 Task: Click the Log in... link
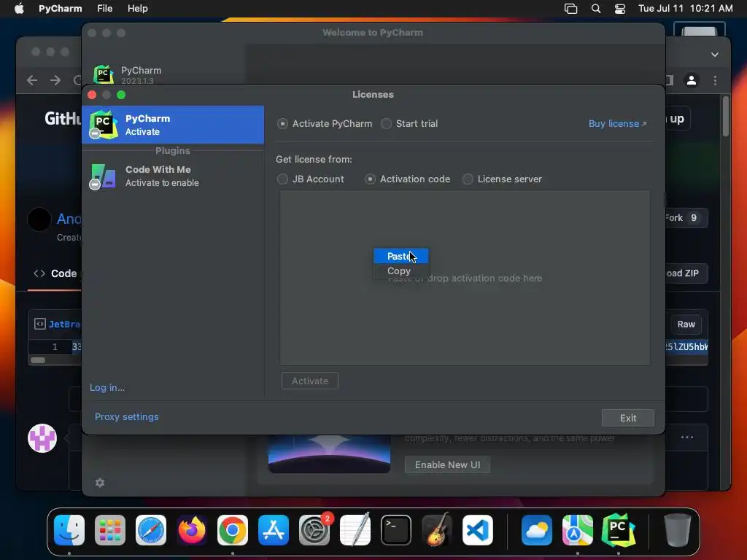(x=107, y=388)
